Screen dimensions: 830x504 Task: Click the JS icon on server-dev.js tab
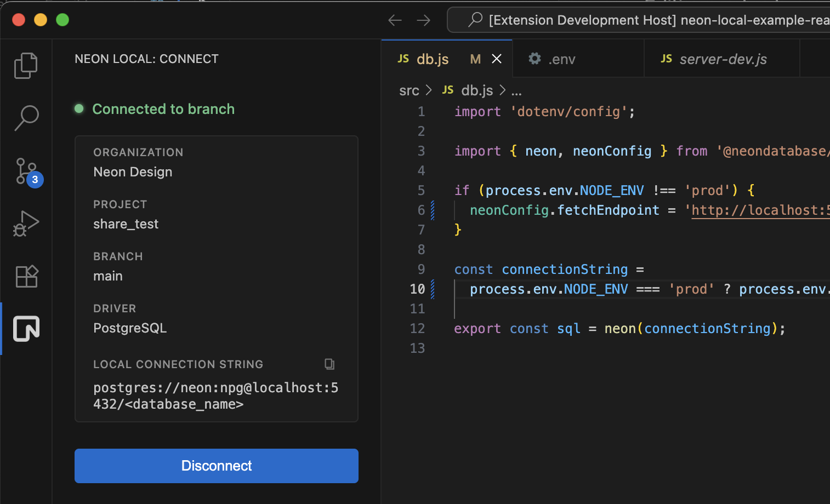point(667,59)
